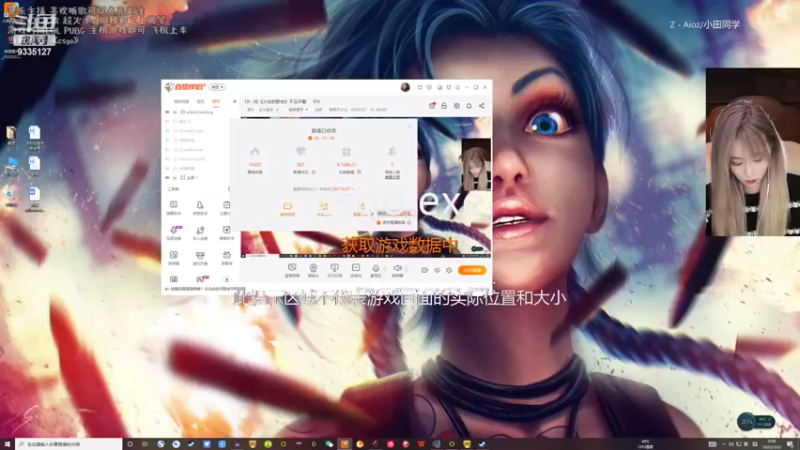This screenshot has width=800, height=450.
Task: Toggle visibility of the DrawMouse source
Action: click(x=167, y=149)
